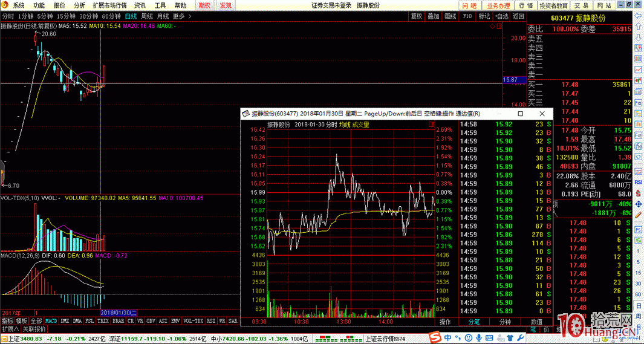Click the red square icon above main chart

coord(499,26)
